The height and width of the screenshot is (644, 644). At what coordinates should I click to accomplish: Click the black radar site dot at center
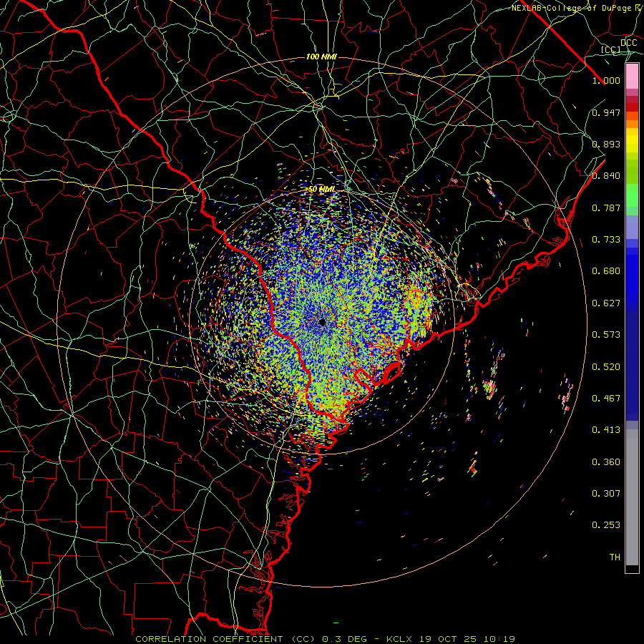pyautogui.click(x=322, y=321)
